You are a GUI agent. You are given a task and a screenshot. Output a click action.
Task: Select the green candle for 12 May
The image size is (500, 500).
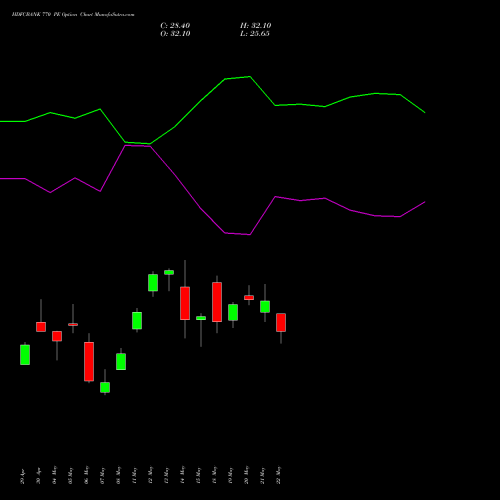153,283
